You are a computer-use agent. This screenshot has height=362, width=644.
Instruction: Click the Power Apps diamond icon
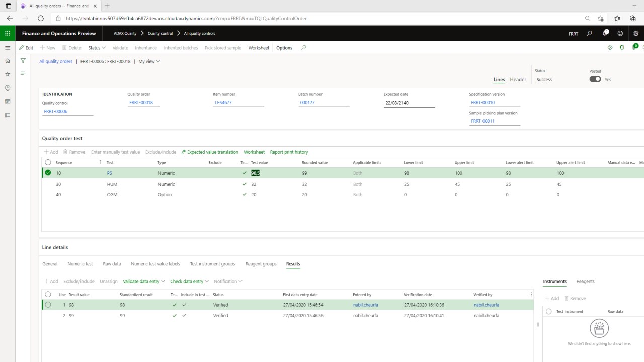click(x=610, y=48)
